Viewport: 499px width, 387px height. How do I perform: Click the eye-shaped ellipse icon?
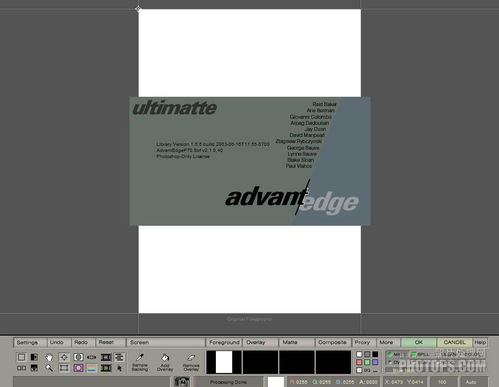coord(92,357)
